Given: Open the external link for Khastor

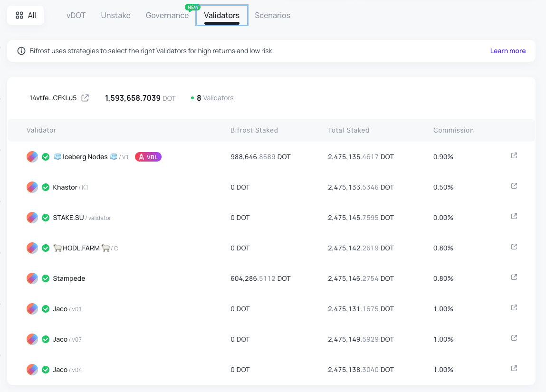Looking at the screenshot, I should (514, 186).
